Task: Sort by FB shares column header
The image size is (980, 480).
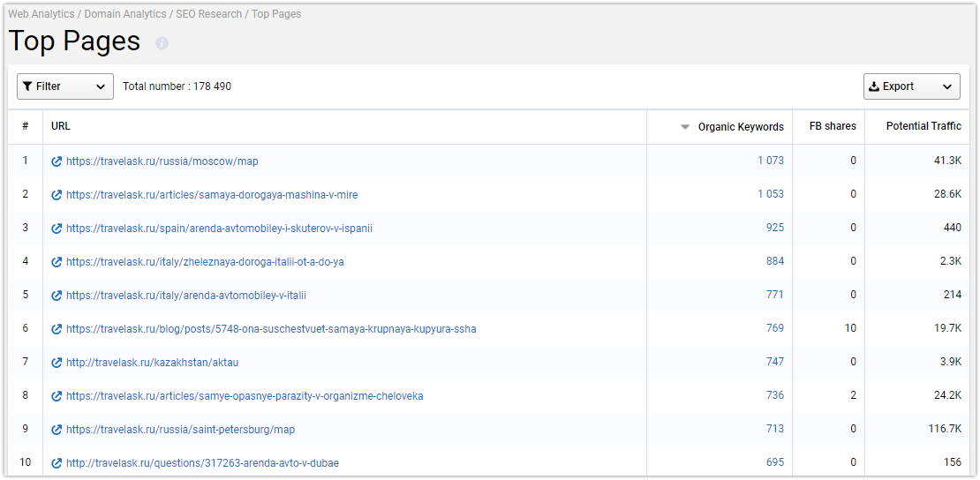Action: (x=833, y=126)
